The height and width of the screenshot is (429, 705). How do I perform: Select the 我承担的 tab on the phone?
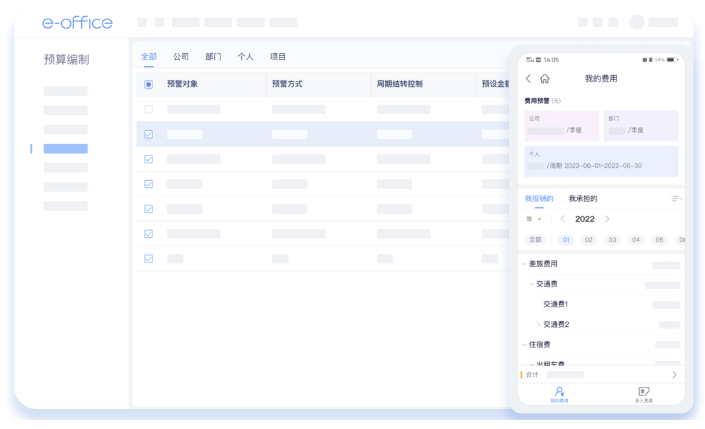click(x=583, y=199)
